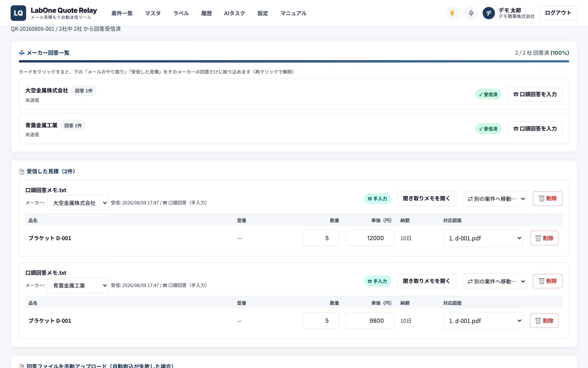Click inbox icon beside メーカー回答一覧
The image size is (588, 368).
pyautogui.click(x=22, y=53)
